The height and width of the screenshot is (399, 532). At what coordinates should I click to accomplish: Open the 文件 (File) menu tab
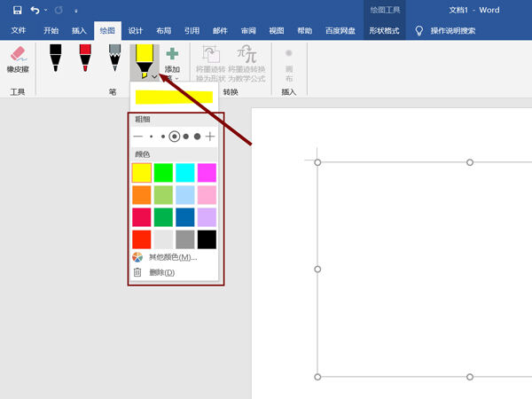point(20,30)
